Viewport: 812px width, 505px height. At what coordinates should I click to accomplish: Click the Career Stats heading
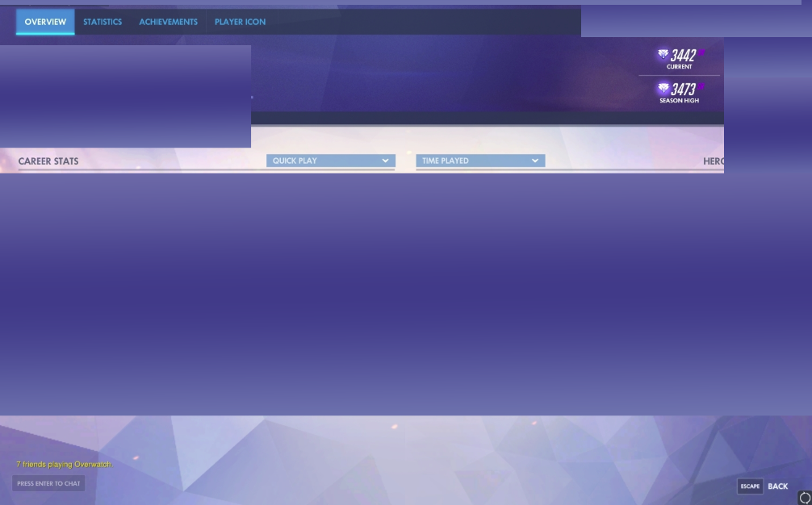click(48, 161)
